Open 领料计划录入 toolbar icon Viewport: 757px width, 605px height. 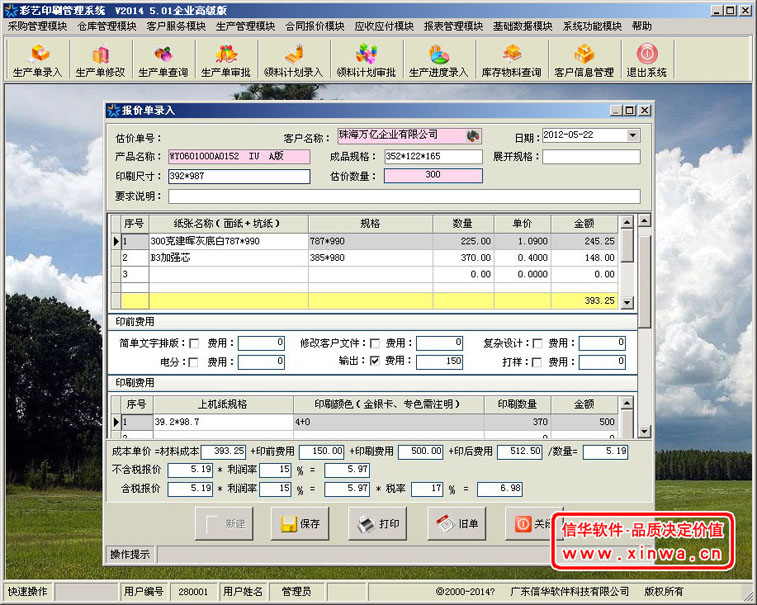pyautogui.click(x=293, y=61)
